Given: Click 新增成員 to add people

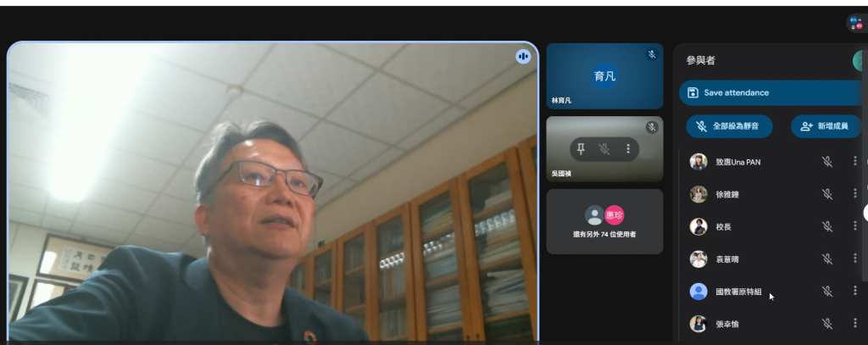Looking at the screenshot, I should pos(826,126).
